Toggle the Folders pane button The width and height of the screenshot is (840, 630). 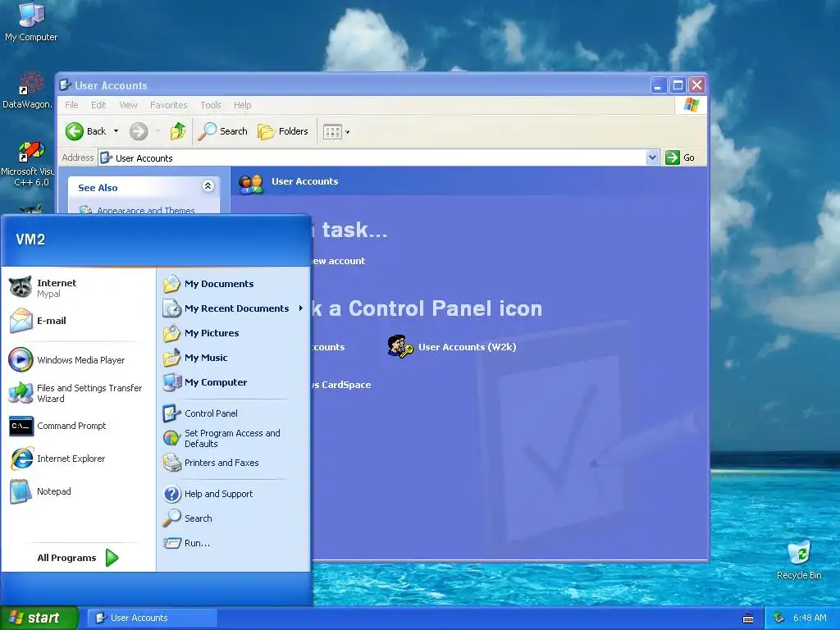click(x=283, y=131)
